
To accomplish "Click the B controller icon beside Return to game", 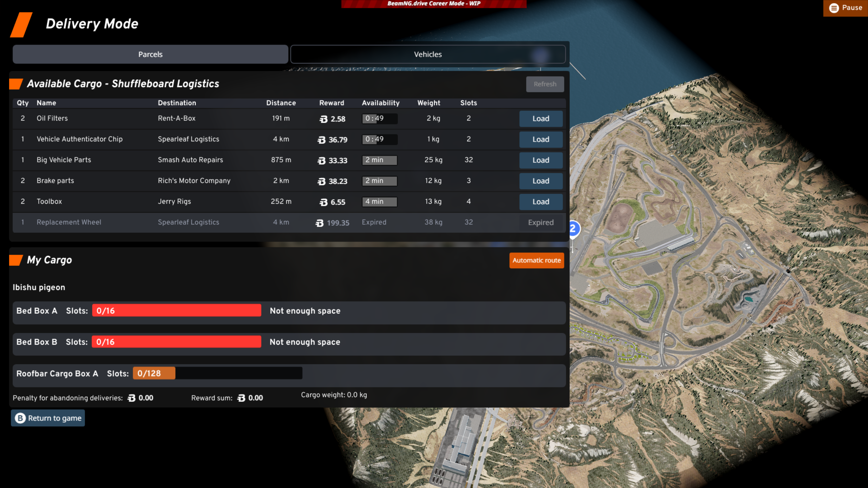I will coord(20,418).
